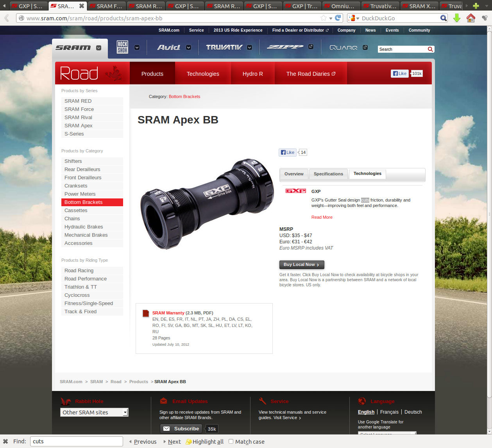The image size is (492, 448).
Task: Go back with the browser back arrow
Action: pyautogui.click(x=7, y=18)
